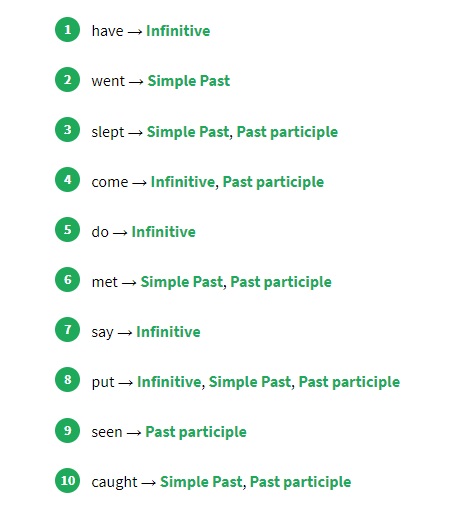Click the green number 5 circle
Screen dimensions: 460x512
tap(67, 230)
